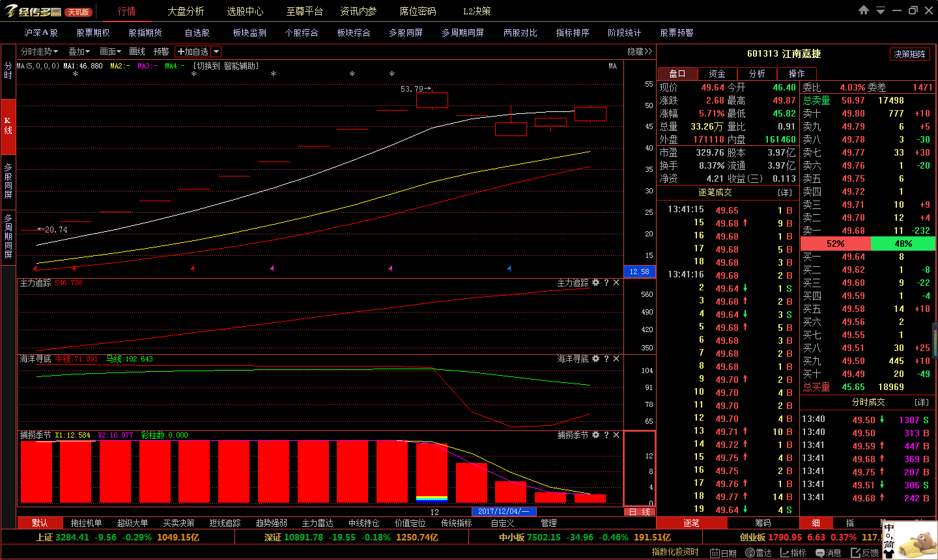Click the 48% green buy-sell ratio bar
Viewport: 938px width, 560px height.
[903, 244]
